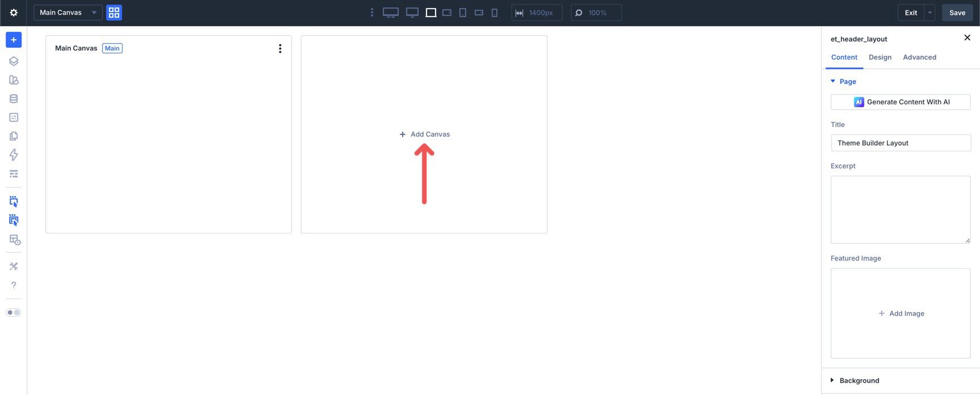Open the lightning bolt interactions icon
980x395 pixels.
(x=14, y=155)
